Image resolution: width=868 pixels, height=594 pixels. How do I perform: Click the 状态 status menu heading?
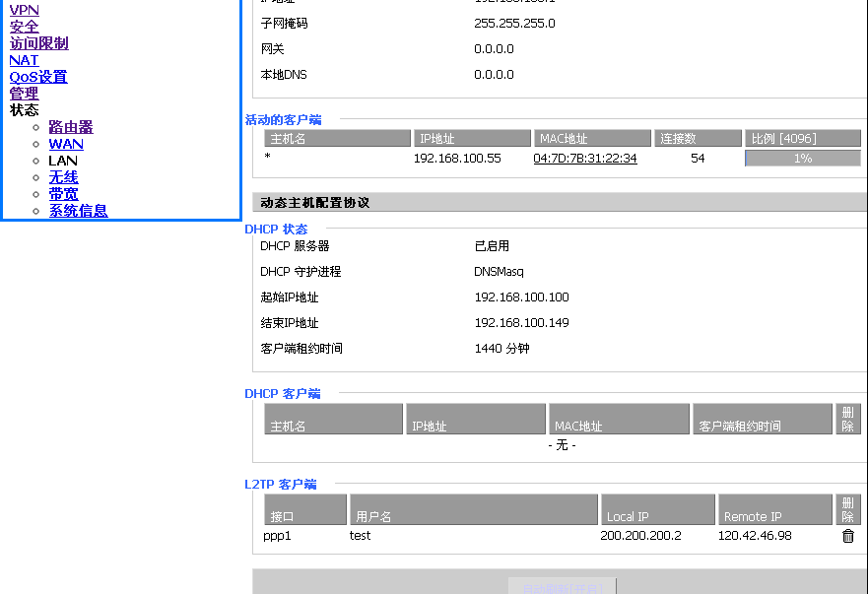tap(24, 110)
